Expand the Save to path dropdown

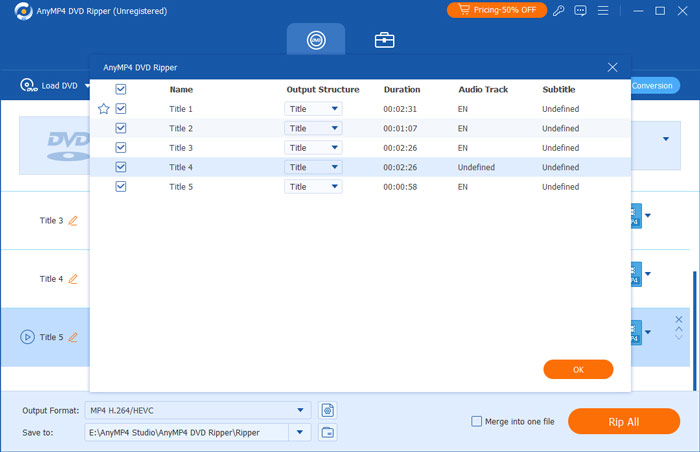[300, 432]
